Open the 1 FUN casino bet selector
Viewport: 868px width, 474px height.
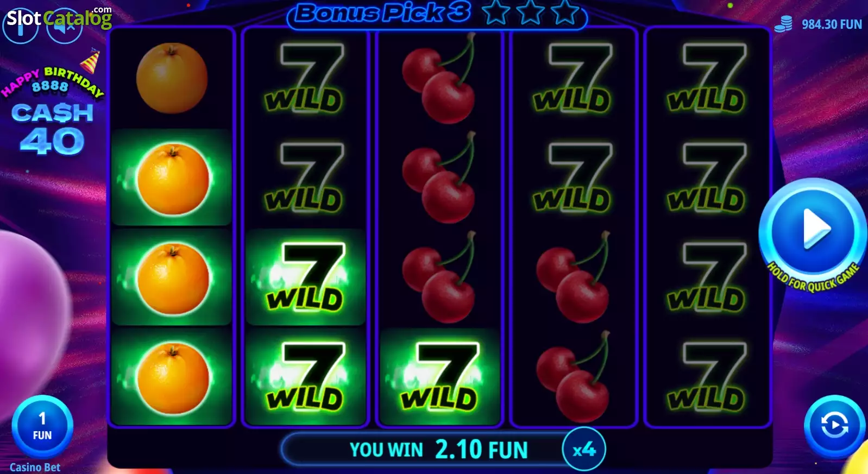click(x=42, y=426)
